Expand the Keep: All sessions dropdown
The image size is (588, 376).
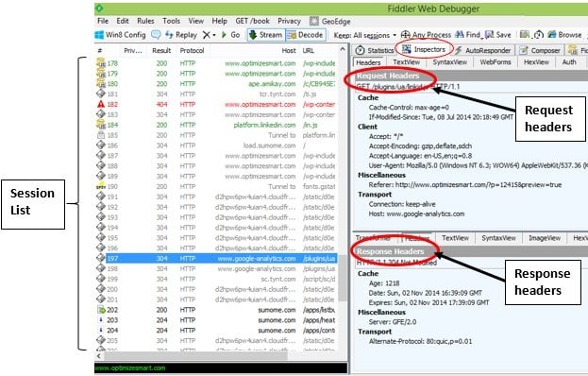click(x=365, y=35)
